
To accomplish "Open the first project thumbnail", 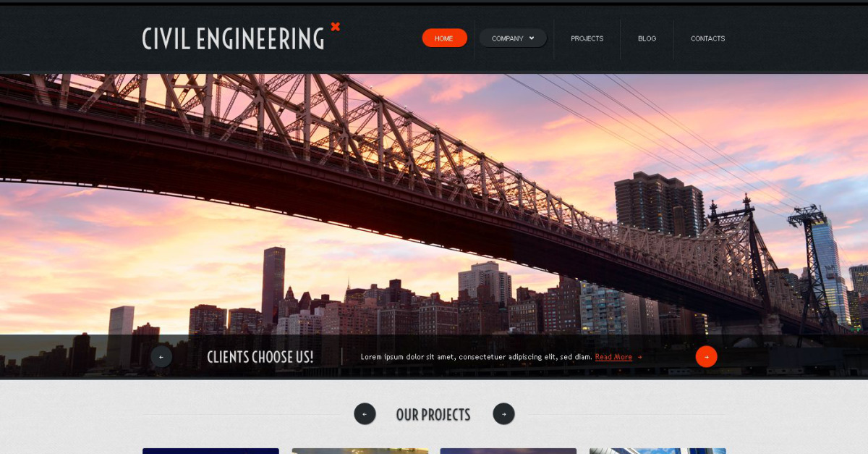I will [x=210, y=451].
